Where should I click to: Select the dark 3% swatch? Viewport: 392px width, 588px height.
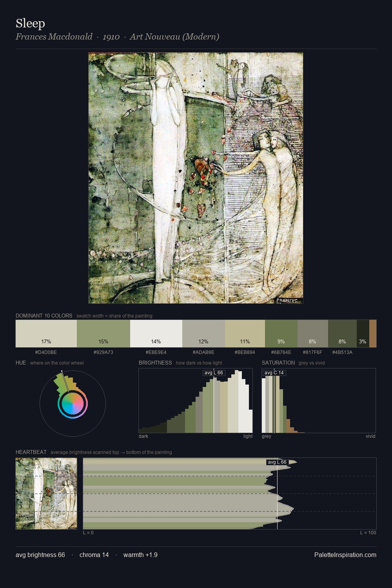point(363,334)
